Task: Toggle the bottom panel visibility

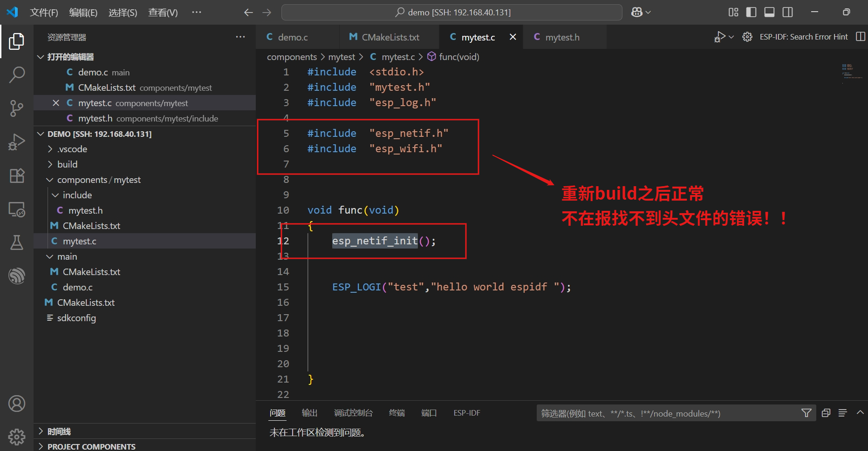Action: coord(769,12)
